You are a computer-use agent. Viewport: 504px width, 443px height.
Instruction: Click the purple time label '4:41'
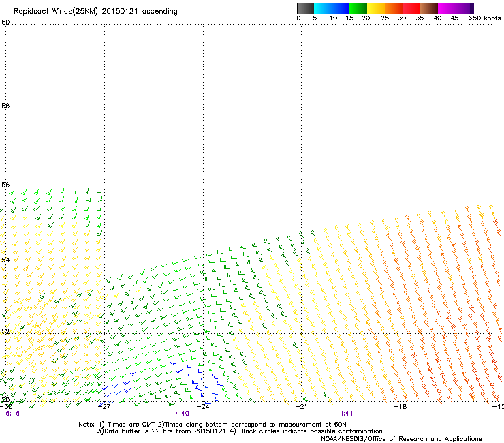(x=346, y=414)
